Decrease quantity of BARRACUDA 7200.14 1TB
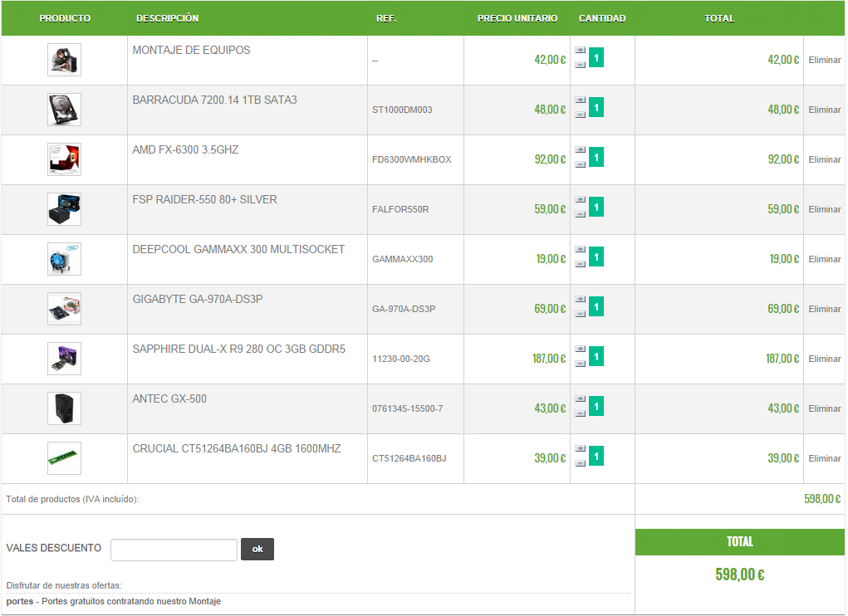This screenshot has width=848, height=616. click(581, 115)
